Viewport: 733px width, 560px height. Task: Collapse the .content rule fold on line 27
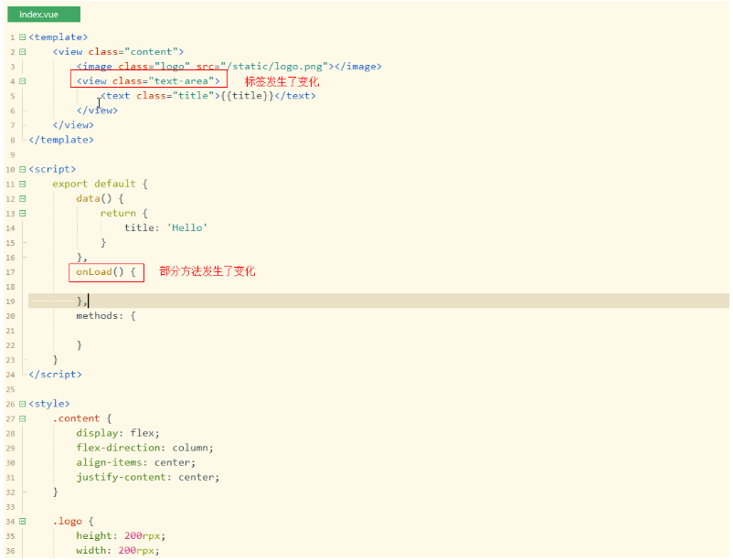tap(23, 418)
